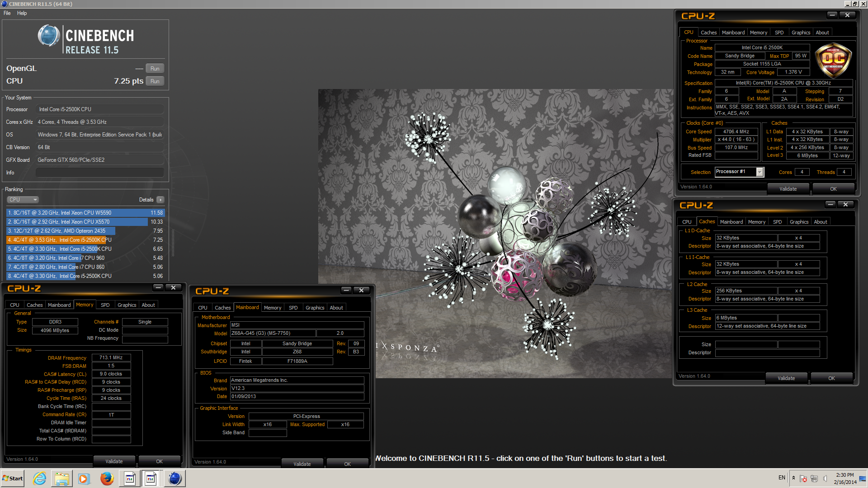Click OK in CPU-Z Memory window
Screen dimensions: 868x488
pos(159,461)
